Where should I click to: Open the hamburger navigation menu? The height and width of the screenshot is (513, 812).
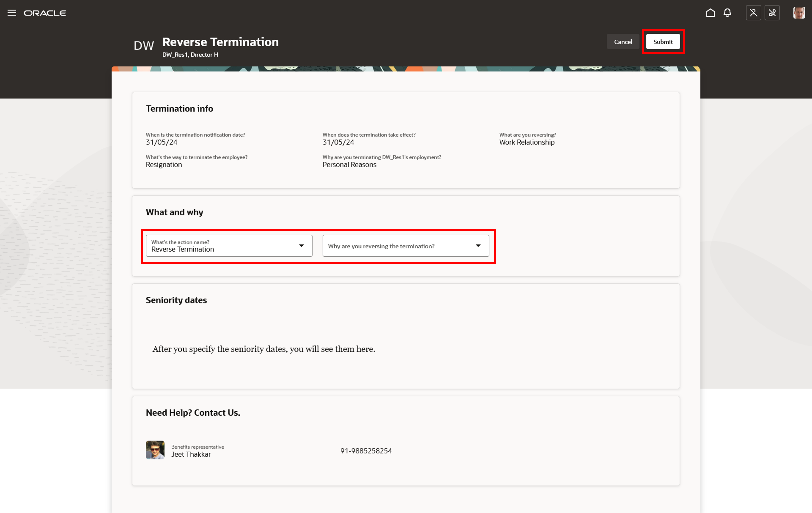pos(12,13)
